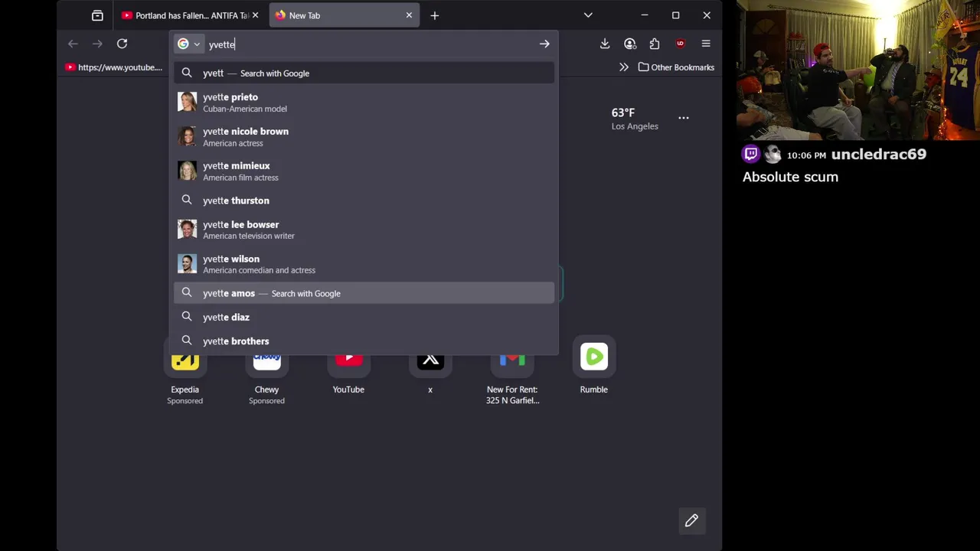Open the Firefox account icon
Viewport: 980px width, 551px height.
[630, 44]
